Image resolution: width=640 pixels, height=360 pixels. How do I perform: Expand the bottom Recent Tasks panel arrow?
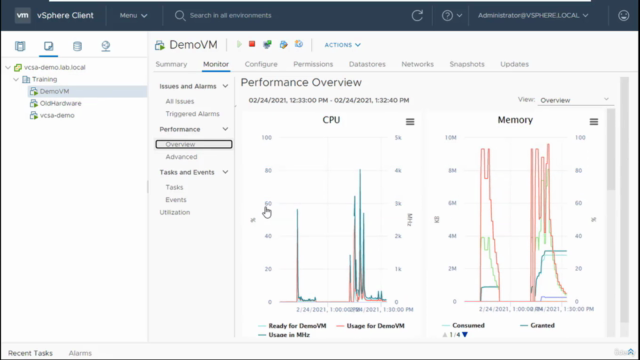tap(631, 352)
